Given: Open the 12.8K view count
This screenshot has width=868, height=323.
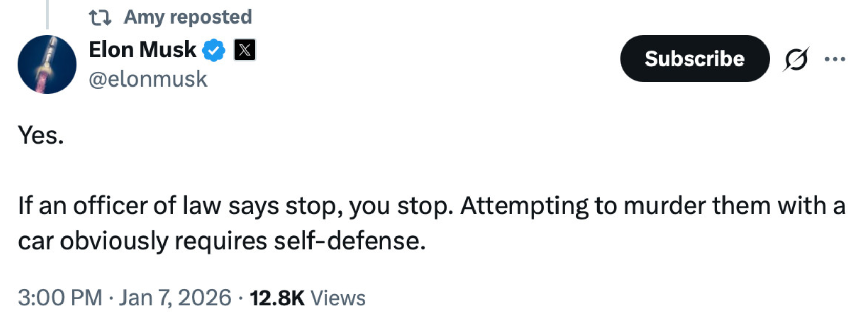Looking at the screenshot, I should 277,298.
